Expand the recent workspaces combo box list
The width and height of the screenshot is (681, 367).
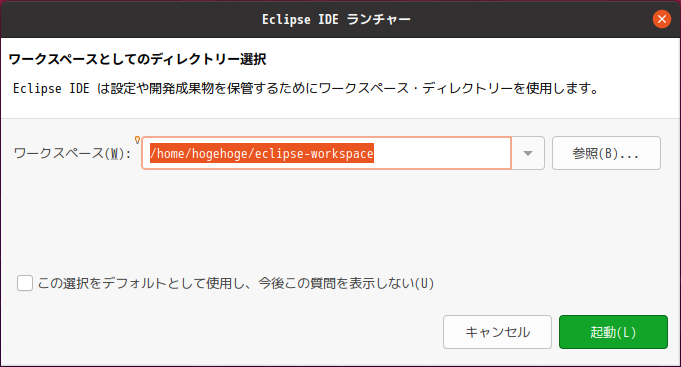click(x=528, y=153)
